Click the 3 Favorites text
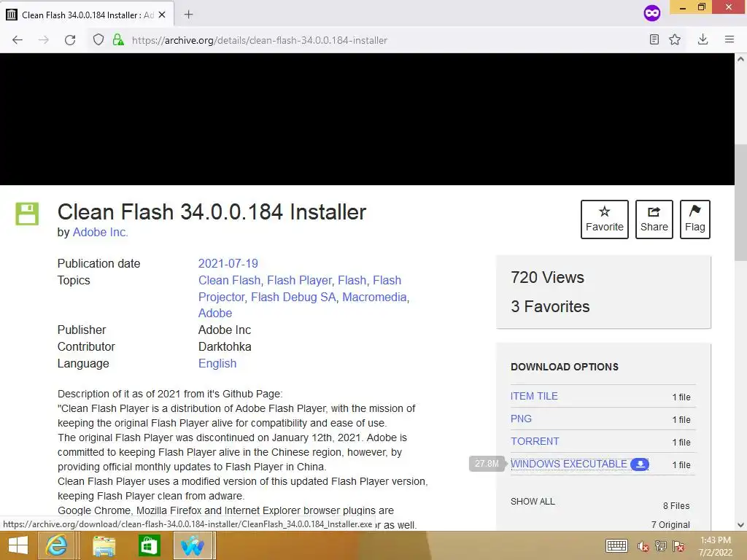This screenshot has height=560, width=747. (550, 306)
